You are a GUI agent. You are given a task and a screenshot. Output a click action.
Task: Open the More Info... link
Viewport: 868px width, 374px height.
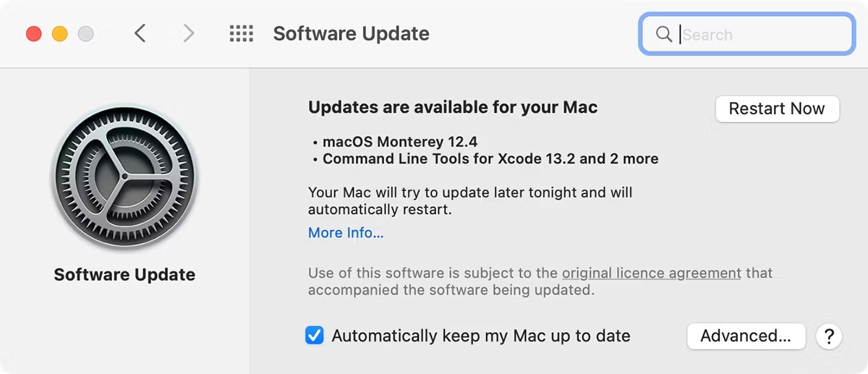[x=346, y=233]
